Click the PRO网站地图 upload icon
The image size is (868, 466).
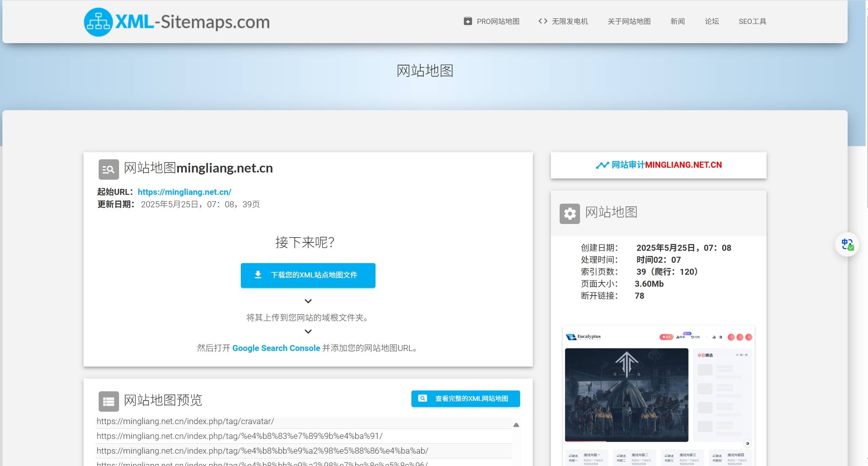click(x=467, y=21)
